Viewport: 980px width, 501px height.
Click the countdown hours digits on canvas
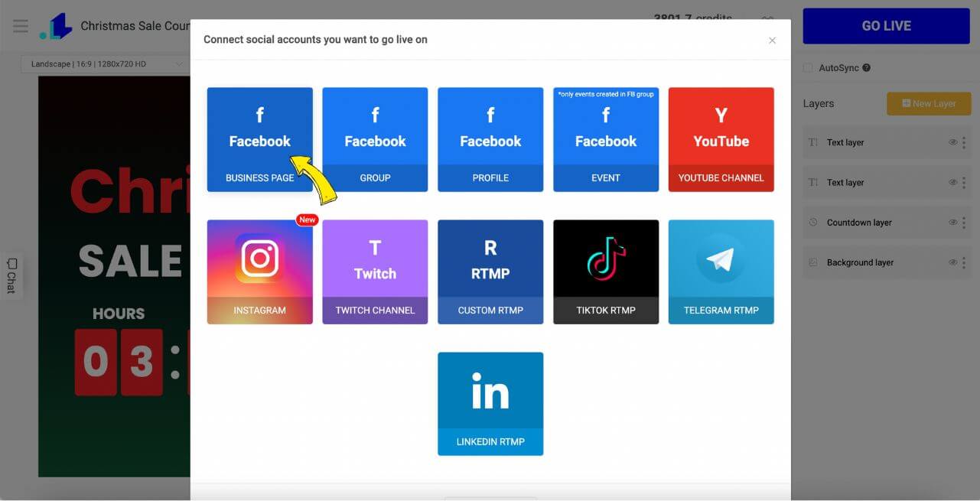tap(119, 362)
